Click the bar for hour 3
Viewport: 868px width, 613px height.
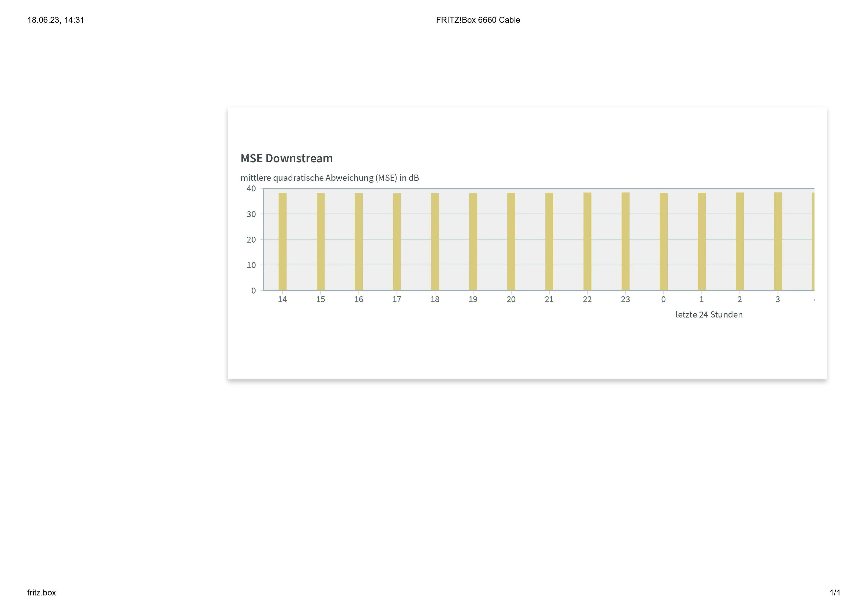(778, 242)
